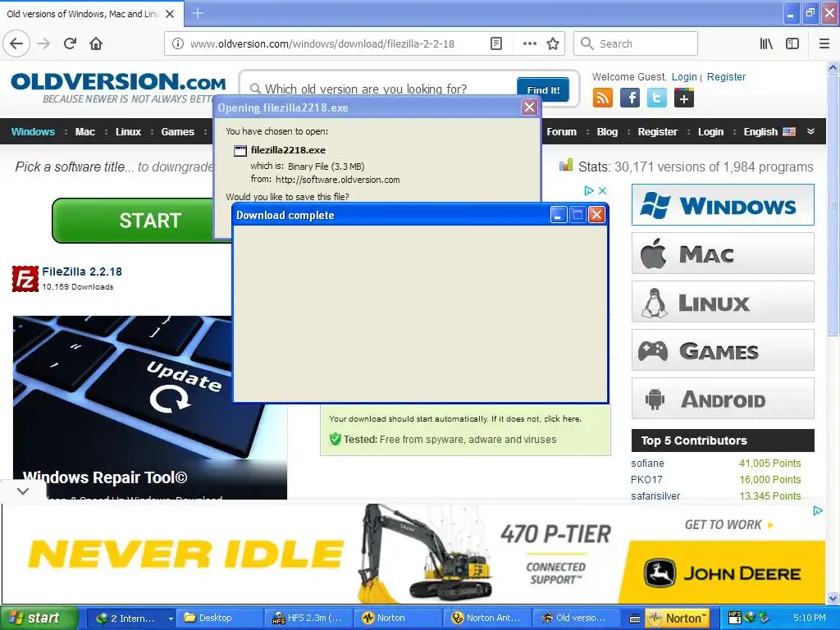Click Find It! search button
Screen dimensions: 840x630
pyautogui.click(x=543, y=90)
